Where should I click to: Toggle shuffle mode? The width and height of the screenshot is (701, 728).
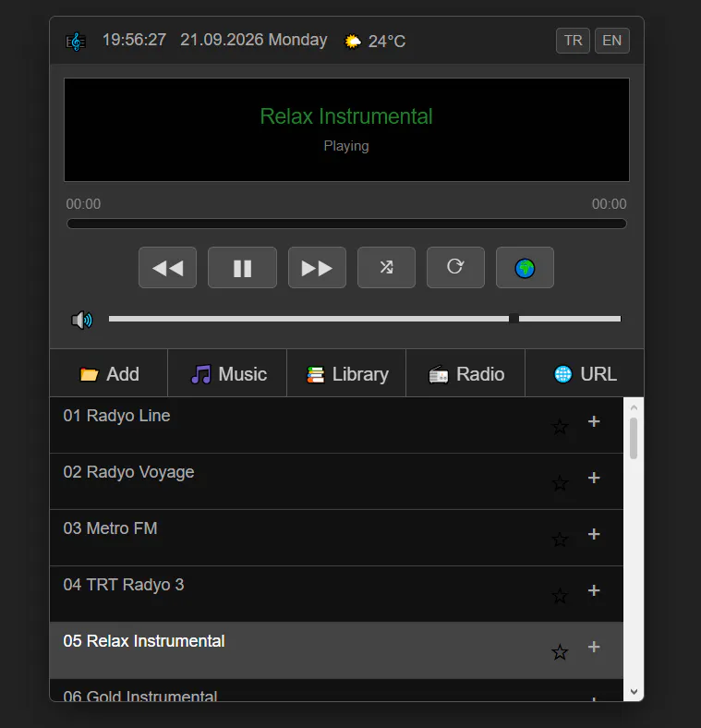pyautogui.click(x=386, y=267)
